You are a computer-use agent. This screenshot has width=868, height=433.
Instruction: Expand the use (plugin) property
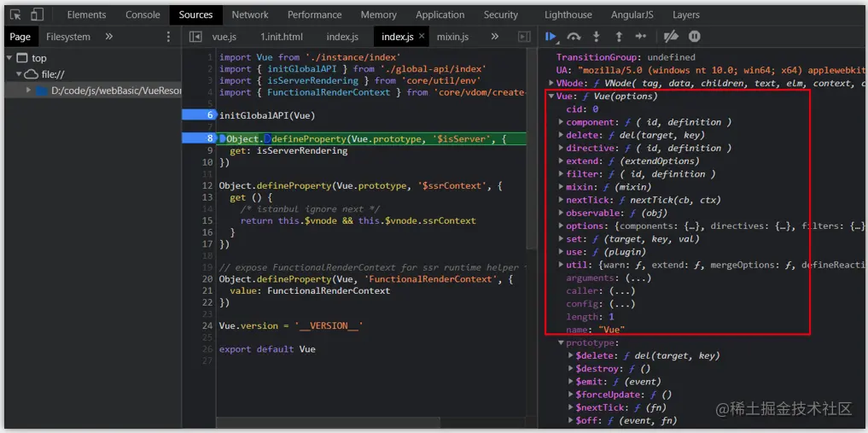coord(562,252)
